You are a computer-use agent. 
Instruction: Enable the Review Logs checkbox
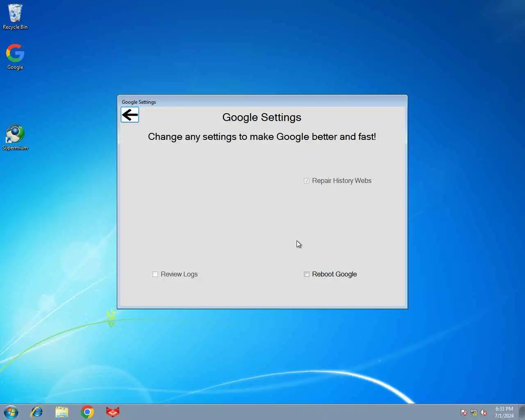coord(155,274)
